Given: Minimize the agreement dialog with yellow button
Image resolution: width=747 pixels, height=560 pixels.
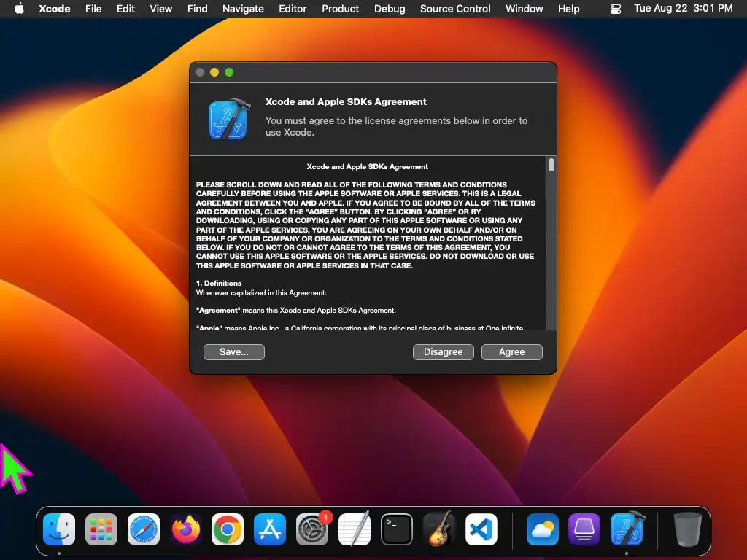Looking at the screenshot, I should point(214,72).
